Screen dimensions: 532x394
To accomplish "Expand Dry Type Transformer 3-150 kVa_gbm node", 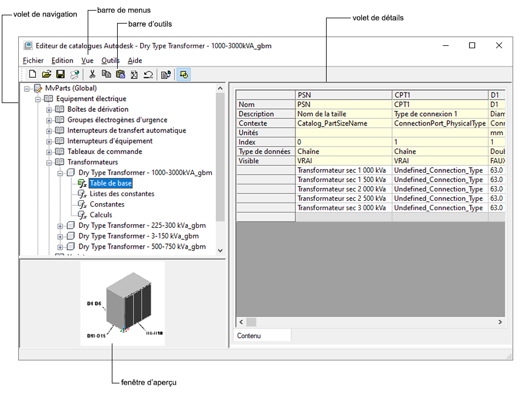I will point(60,237).
